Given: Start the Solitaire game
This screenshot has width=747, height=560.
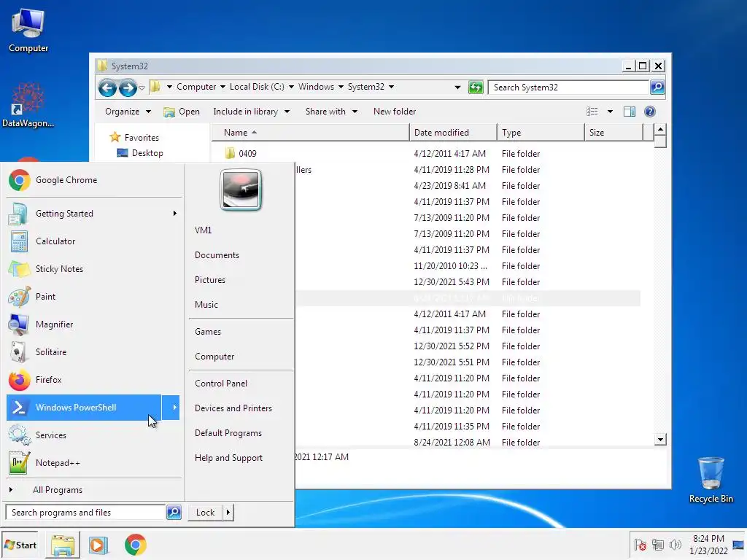Looking at the screenshot, I should click(x=94, y=352).
